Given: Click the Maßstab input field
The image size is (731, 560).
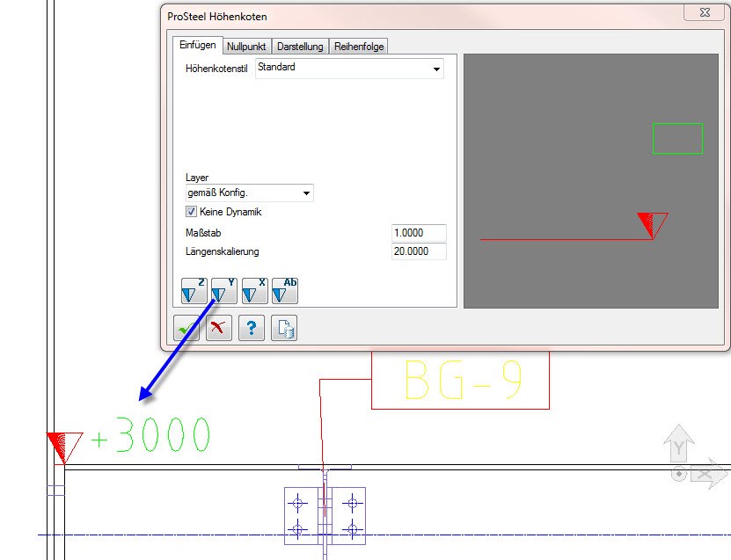Looking at the screenshot, I should [x=419, y=233].
